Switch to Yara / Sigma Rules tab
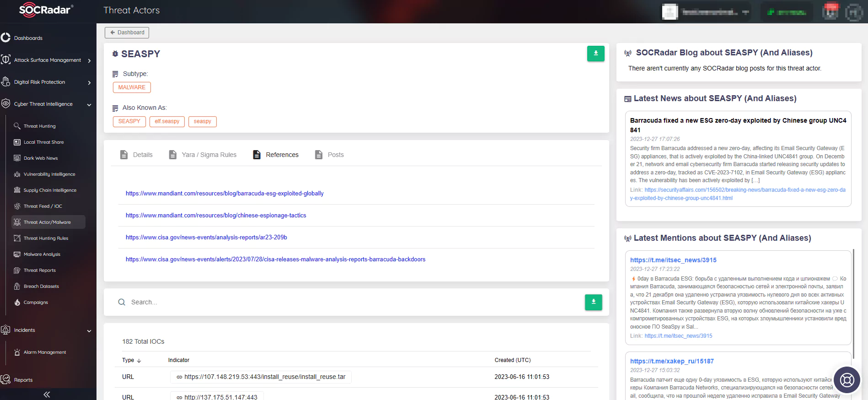 (203, 155)
